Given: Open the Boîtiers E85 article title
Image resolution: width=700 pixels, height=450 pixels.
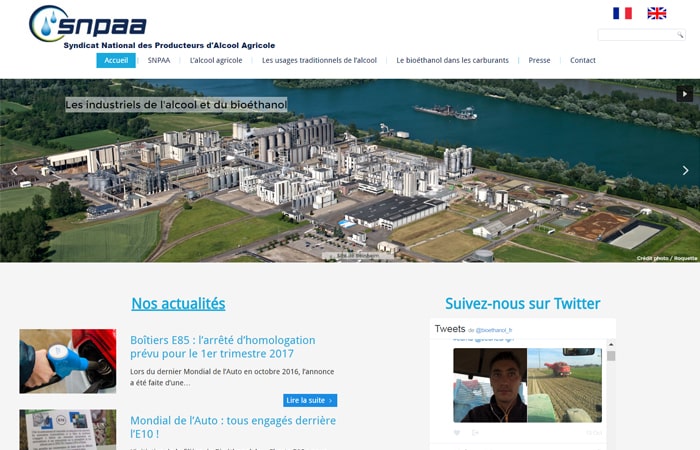Looking at the screenshot, I should coord(222,347).
